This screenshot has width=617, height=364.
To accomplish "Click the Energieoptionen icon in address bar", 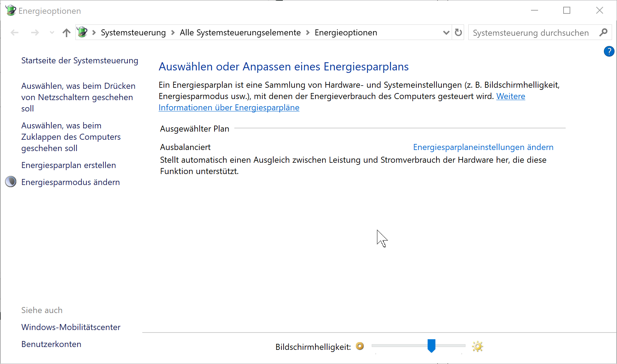I will pos(82,32).
